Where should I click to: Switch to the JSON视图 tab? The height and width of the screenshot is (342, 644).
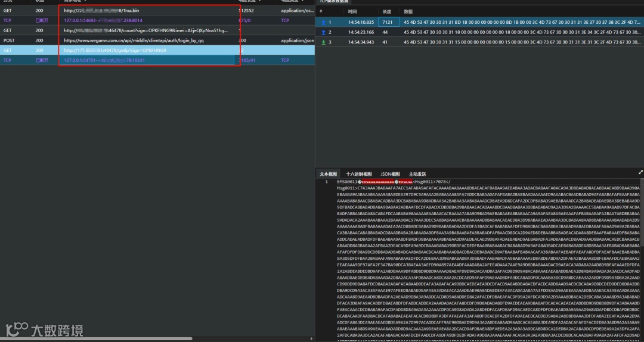[x=390, y=174]
